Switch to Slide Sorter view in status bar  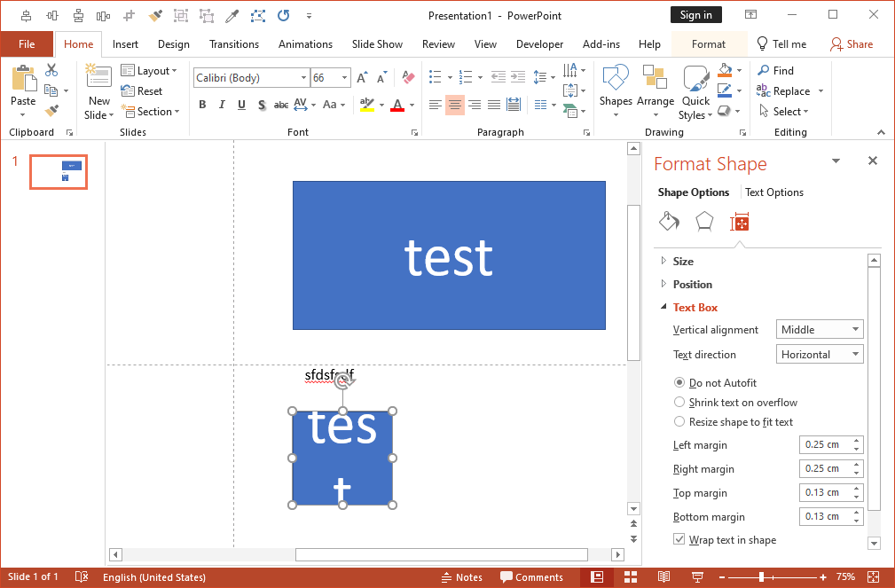630,577
